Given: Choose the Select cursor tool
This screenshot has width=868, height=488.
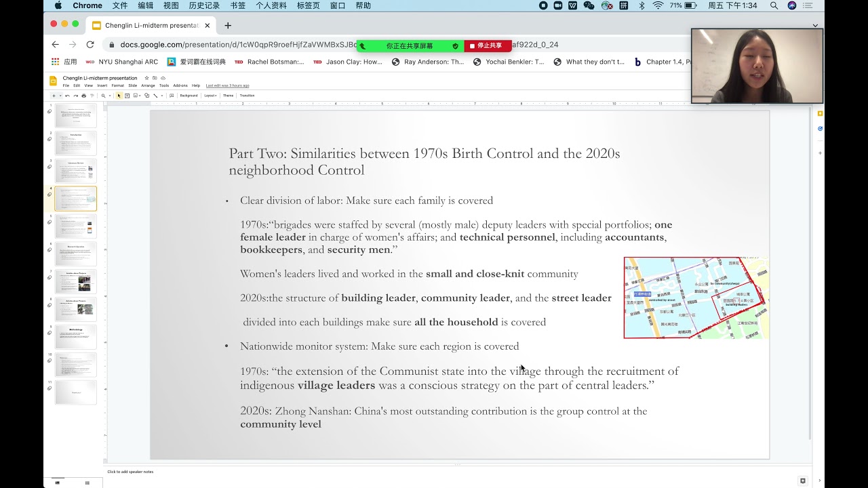Looking at the screenshot, I should coord(119,96).
